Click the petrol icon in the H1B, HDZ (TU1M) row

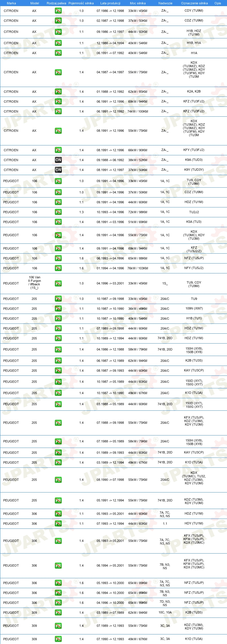point(58,32)
